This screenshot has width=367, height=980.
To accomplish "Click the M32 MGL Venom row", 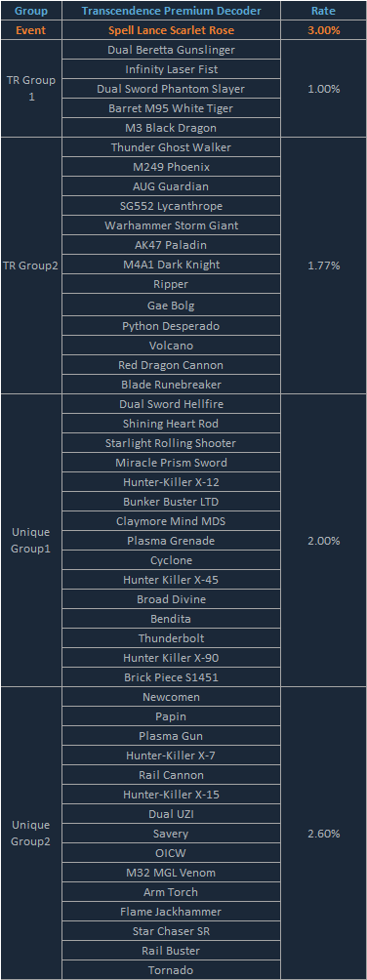I will coord(172,873).
